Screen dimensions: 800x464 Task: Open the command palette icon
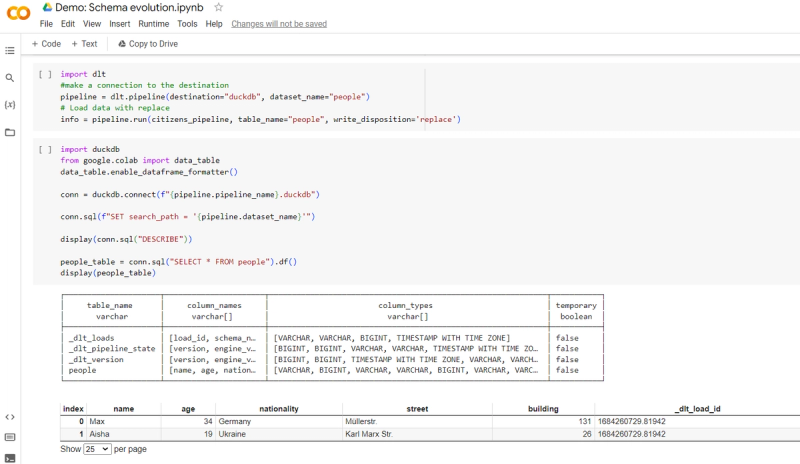(10, 437)
